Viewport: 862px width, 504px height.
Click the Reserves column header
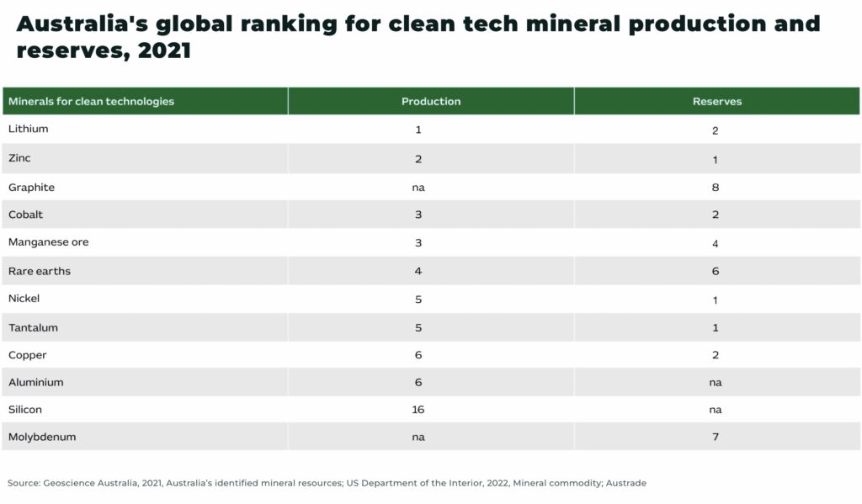717,101
